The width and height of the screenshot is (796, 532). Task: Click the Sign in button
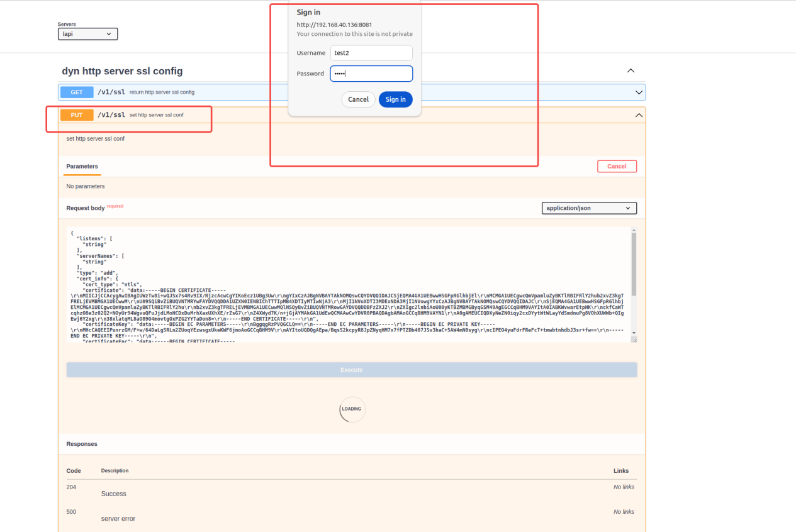(x=396, y=99)
